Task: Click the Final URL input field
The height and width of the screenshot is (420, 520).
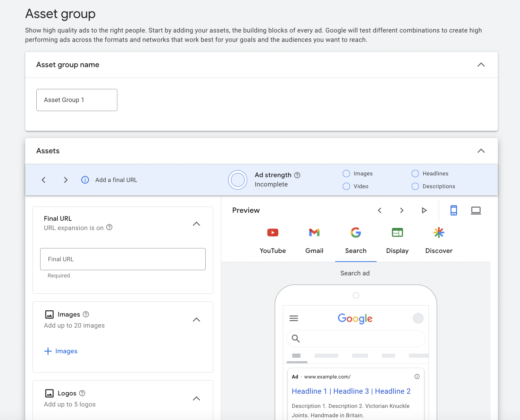Action: (x=123, y=259)
